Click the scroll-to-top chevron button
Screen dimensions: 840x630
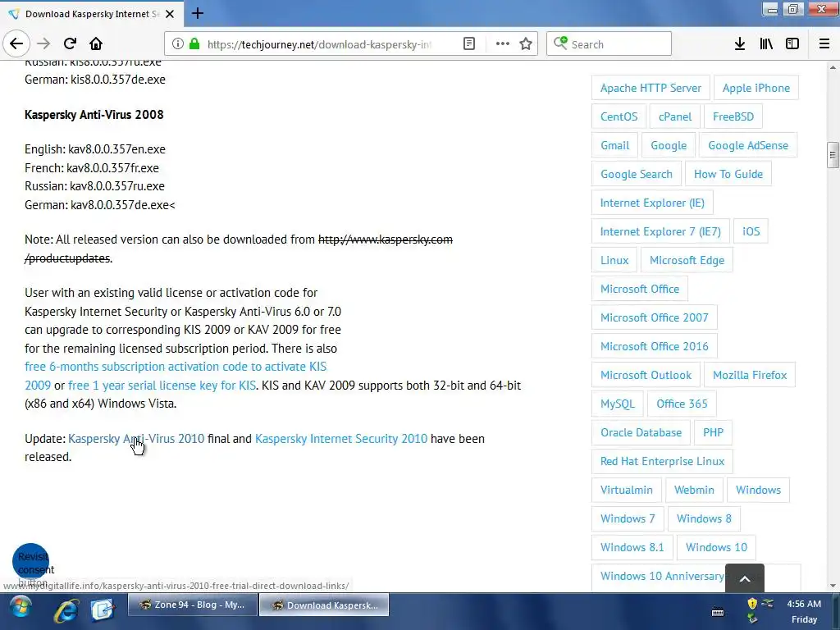[x=745, y=578]
